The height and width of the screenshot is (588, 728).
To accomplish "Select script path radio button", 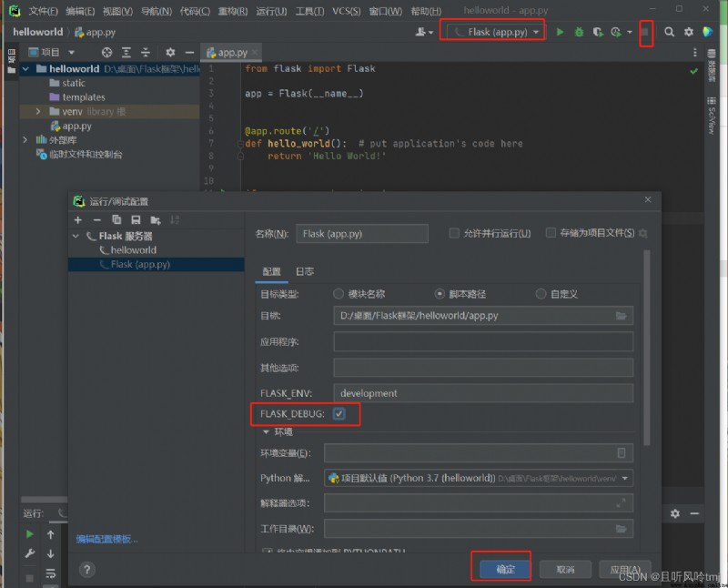I will [440, 293].
